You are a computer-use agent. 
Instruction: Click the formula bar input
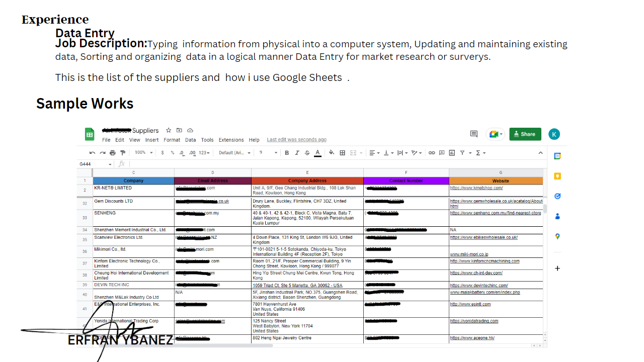coord(337,164)
